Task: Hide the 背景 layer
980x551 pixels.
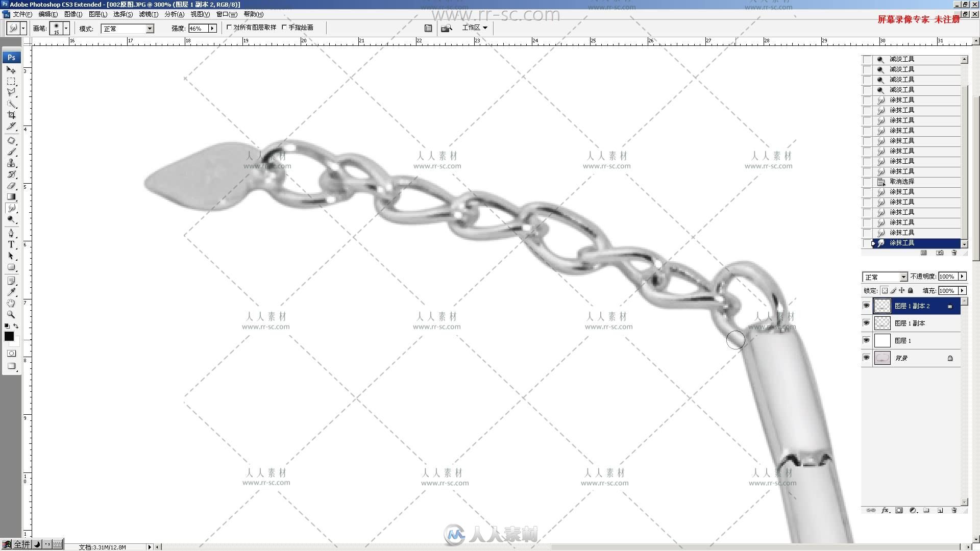Action: (x=866, y=358)
